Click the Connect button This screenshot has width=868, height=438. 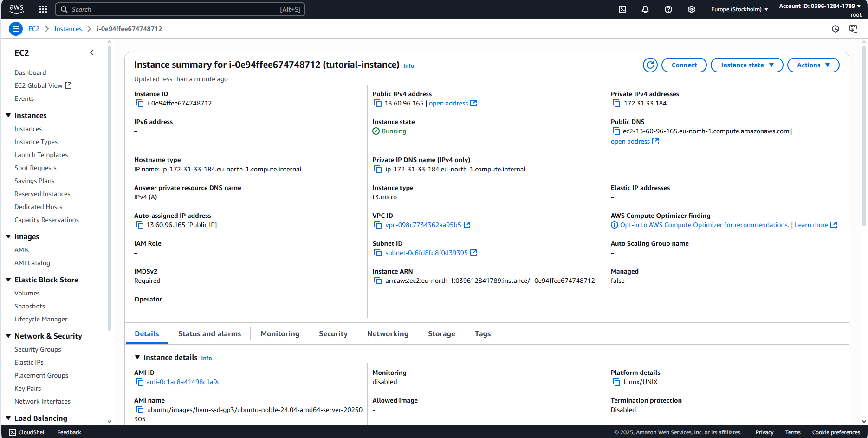pos(684,65)
